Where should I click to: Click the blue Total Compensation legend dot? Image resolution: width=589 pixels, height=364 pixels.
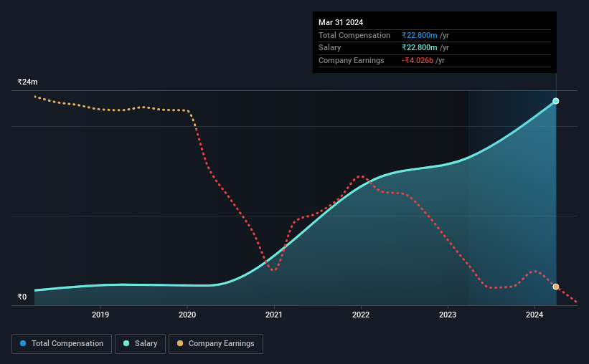23,343
